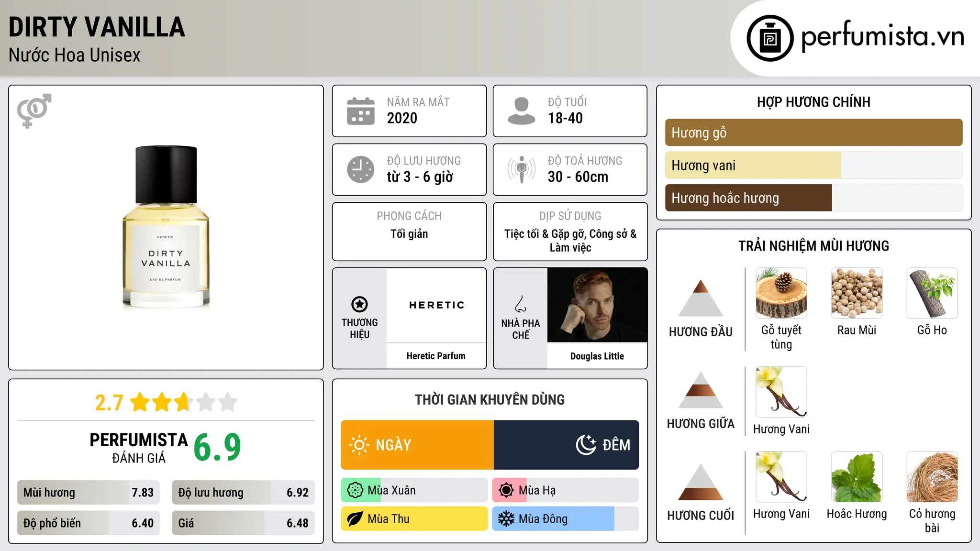
Task: Click the release year 2020
Action: point(402,118)
